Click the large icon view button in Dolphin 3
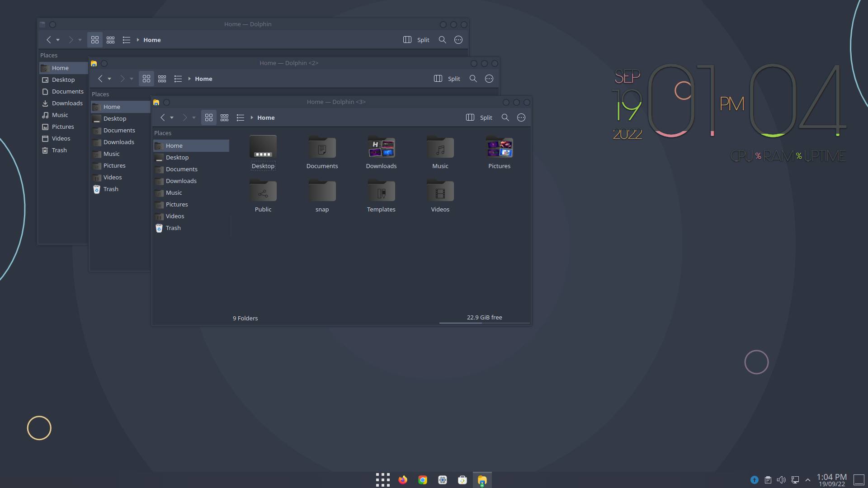The height and width of the screenshot is (488, 868). coord(209,117)
